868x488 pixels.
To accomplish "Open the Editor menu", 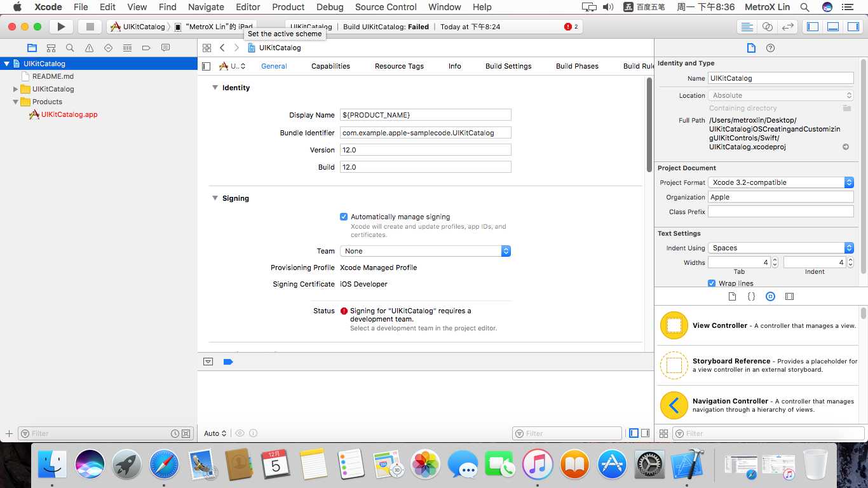I will (x=248, y=7).
